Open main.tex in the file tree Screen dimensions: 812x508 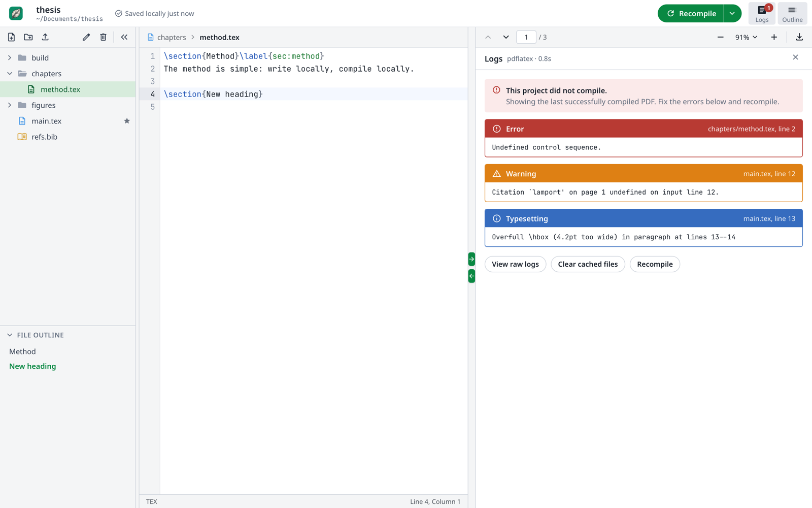(x=68, y=121)
